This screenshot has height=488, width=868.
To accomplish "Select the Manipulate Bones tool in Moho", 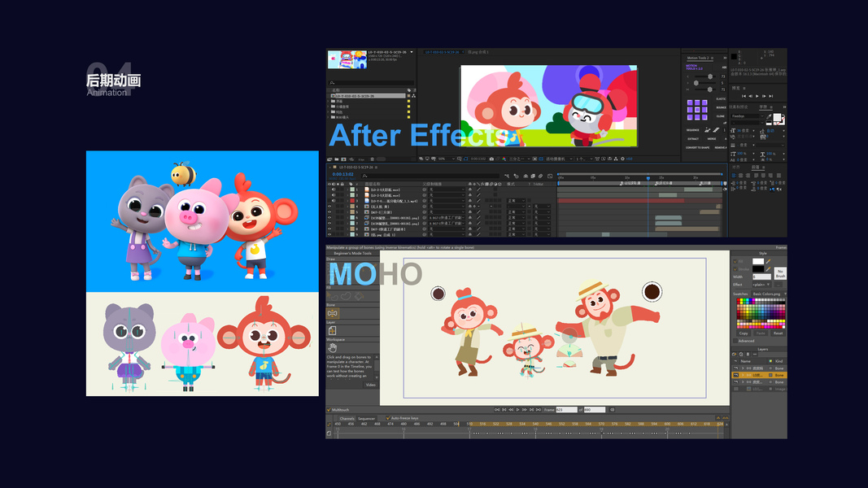I will coord(332,313).
